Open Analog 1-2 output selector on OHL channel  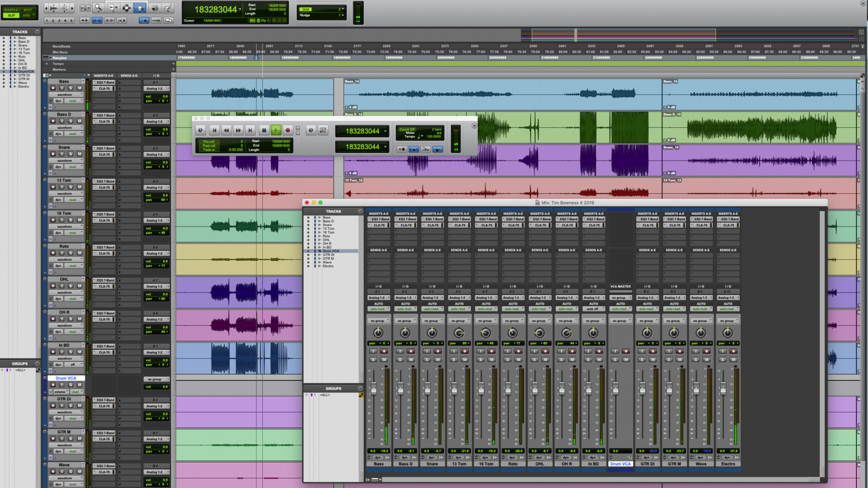click(540, 298)
